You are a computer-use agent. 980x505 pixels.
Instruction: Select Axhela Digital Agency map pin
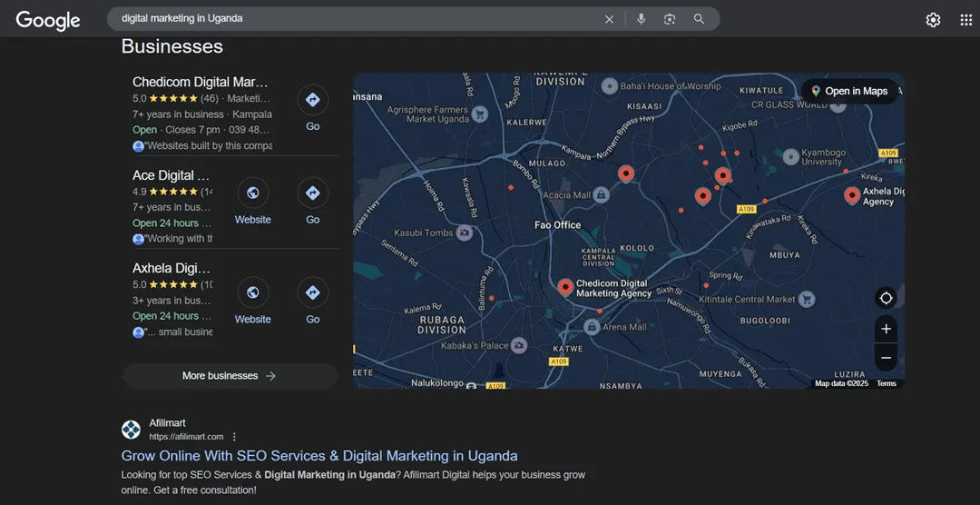pos(852,196)
